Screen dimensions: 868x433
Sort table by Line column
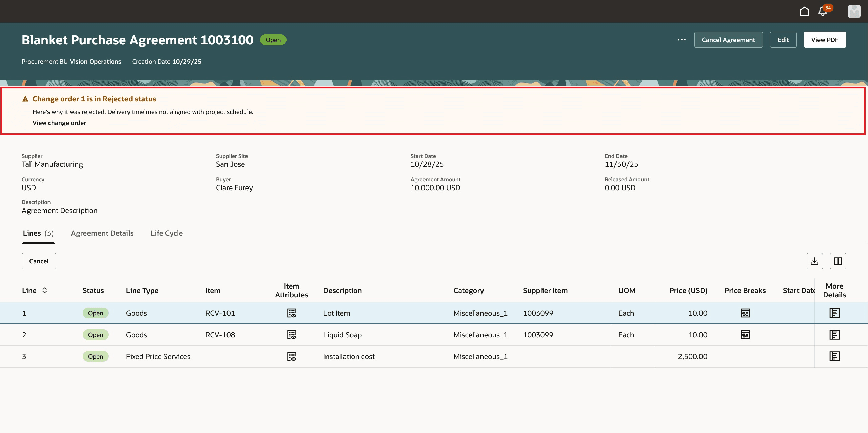click(44, 290)
